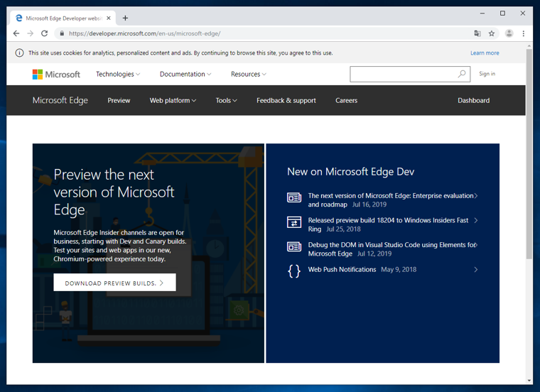The width and height of the screenshot is (540, 392).
Task: Click the cookie notice info icon
Action: [x=19, y=53]
